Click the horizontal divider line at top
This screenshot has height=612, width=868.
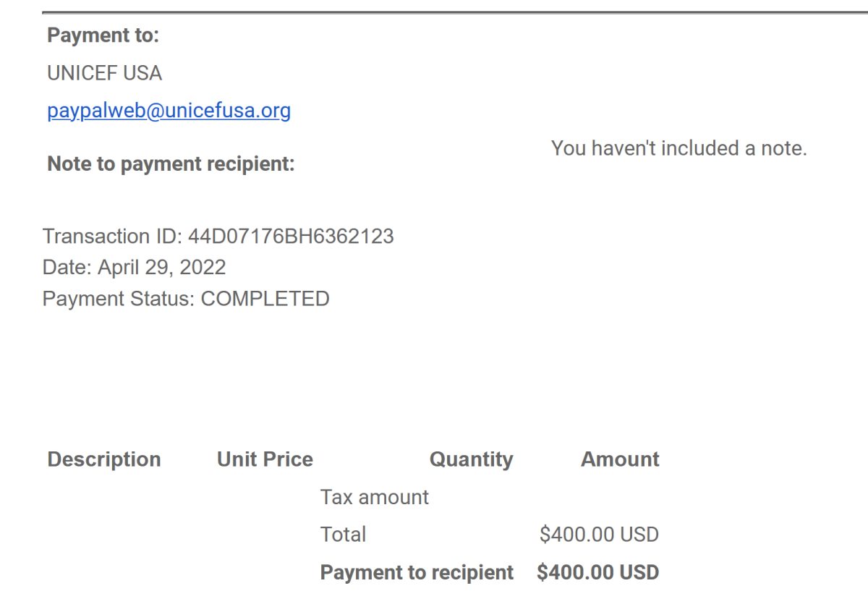tap(455, 12)
